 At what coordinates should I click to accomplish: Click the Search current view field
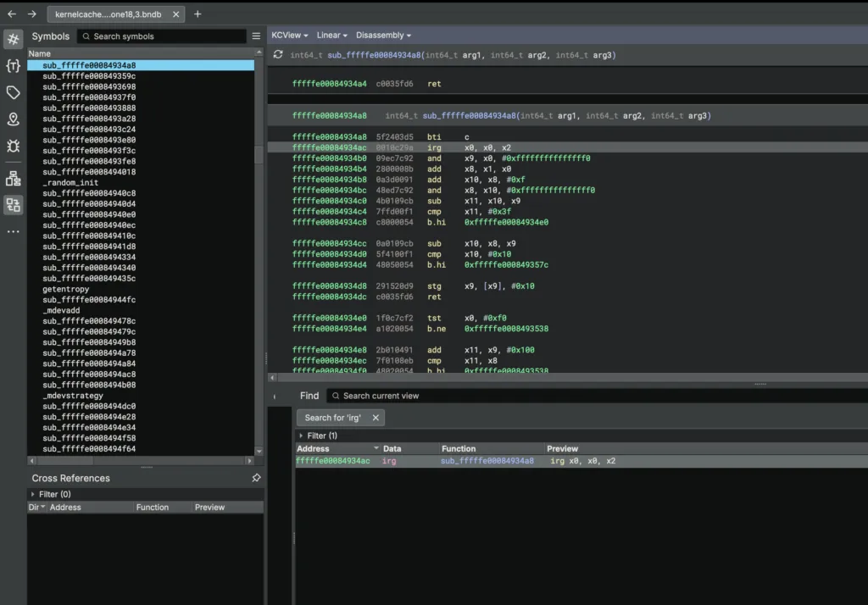(x=597, y=396)
